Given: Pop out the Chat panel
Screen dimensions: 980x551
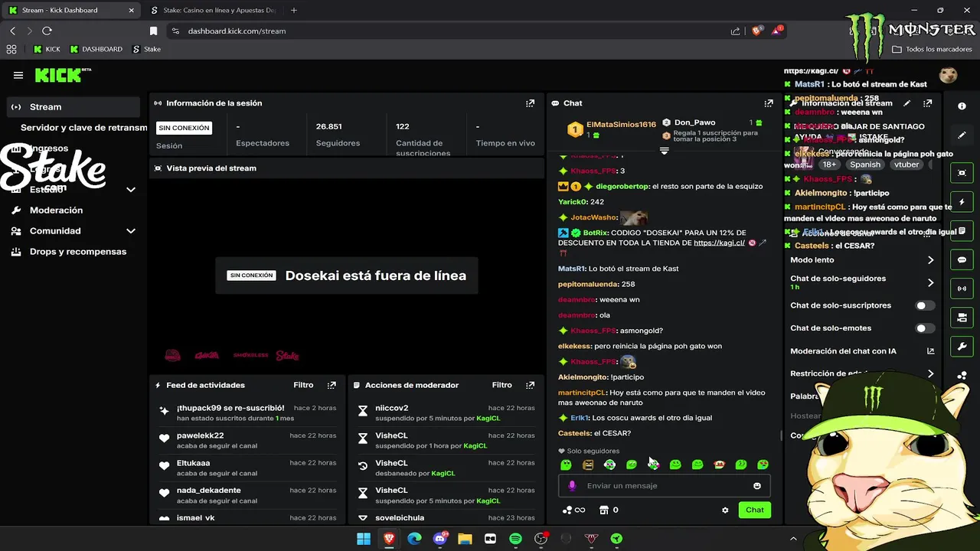Looking at the screenshot, I should [769, 103].
